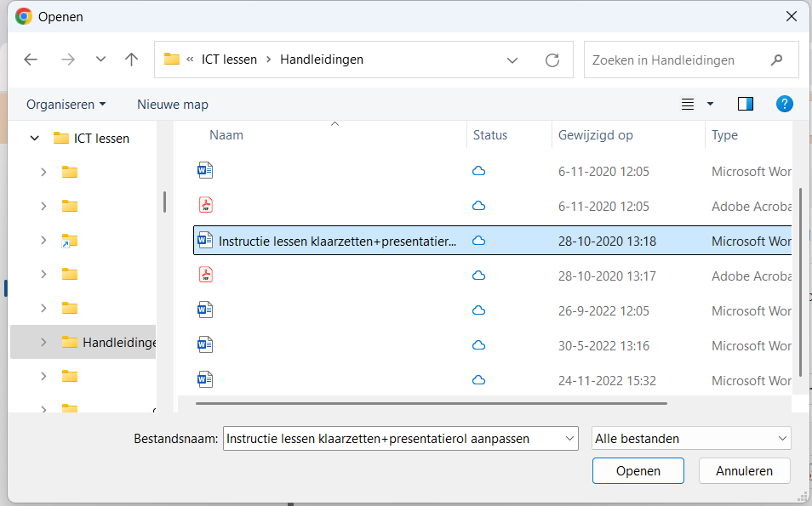Collapse the ICT lessen tree node

(x=35, y=138)
